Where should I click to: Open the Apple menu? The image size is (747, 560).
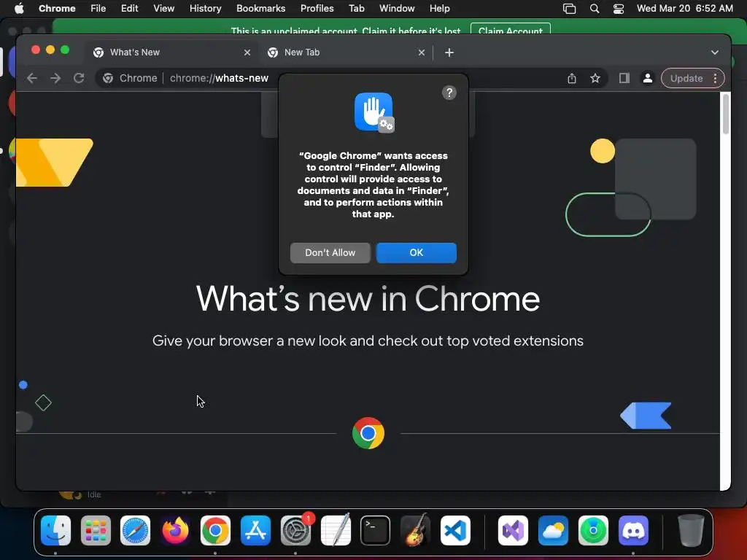pos(18,9)
